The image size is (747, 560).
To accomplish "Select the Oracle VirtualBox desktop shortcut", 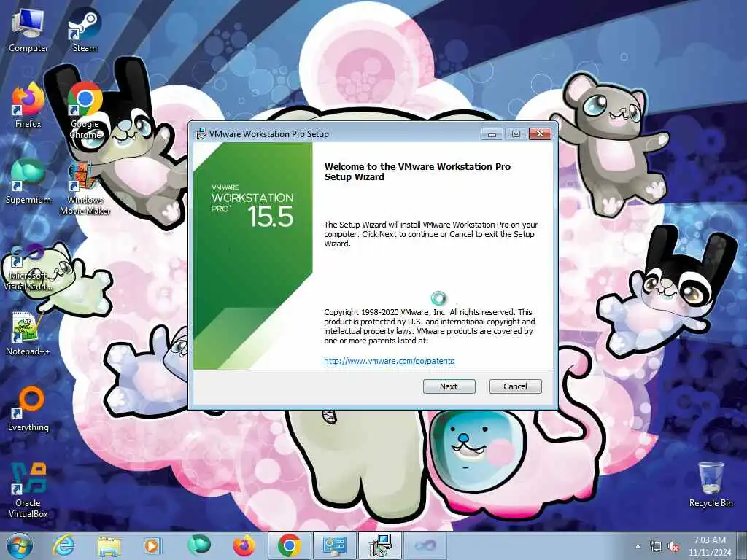I will click(28, 491).
